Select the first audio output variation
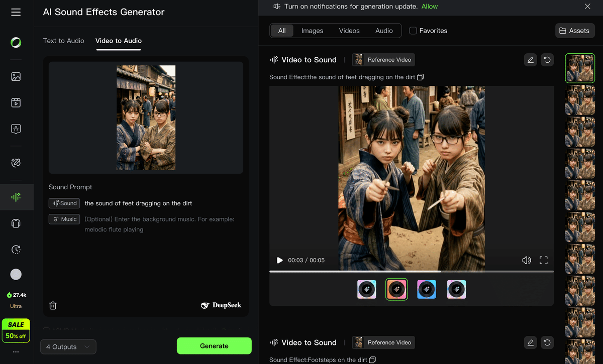603x364 pixels. (x=366, y=289)
